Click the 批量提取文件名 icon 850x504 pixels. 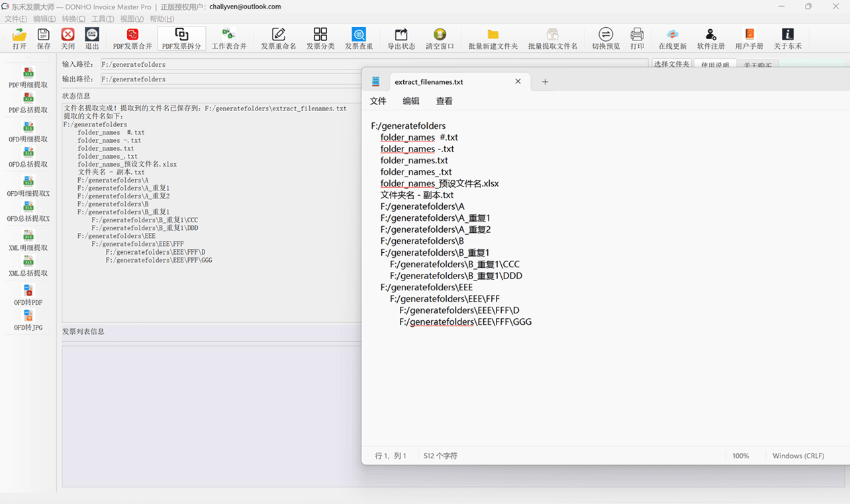553,39
